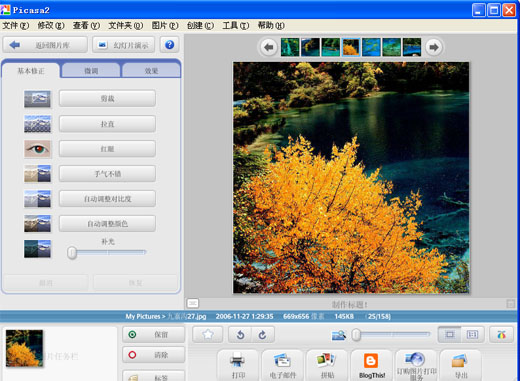Click the label (标签) button
Image resolution: width=520 pixels, height=381 pixels.
tap(153, 376)
